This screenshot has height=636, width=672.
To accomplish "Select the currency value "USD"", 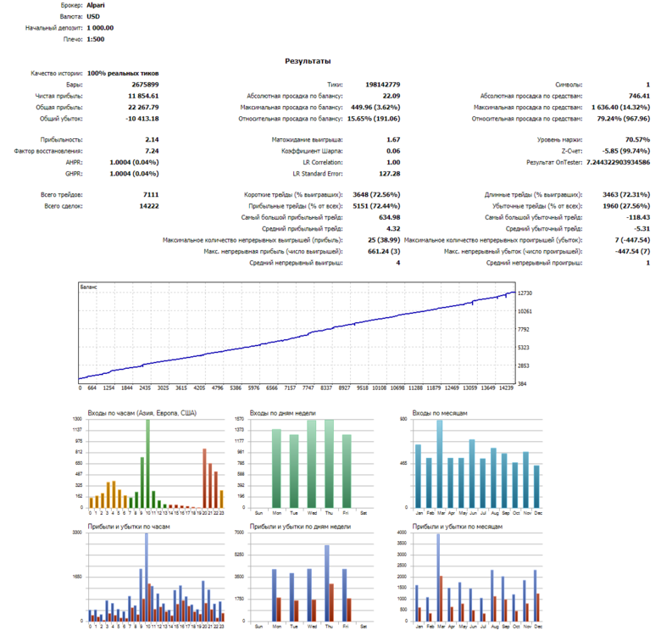I will pyautogui.click(x=93, y=16).
